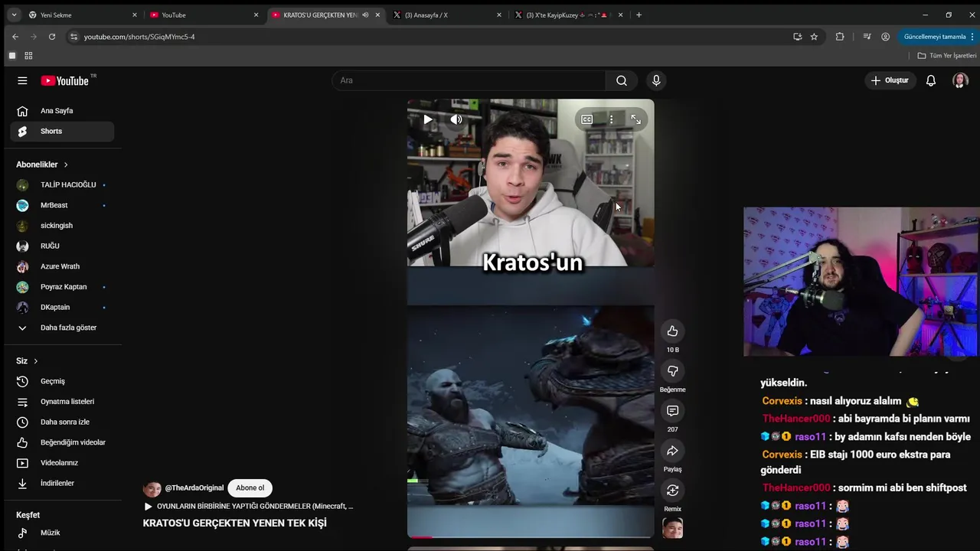Expand Daha fazla göster subscriptions
Image resolution: width=980 pixels, height=551 pixels.
pos(62,328)
